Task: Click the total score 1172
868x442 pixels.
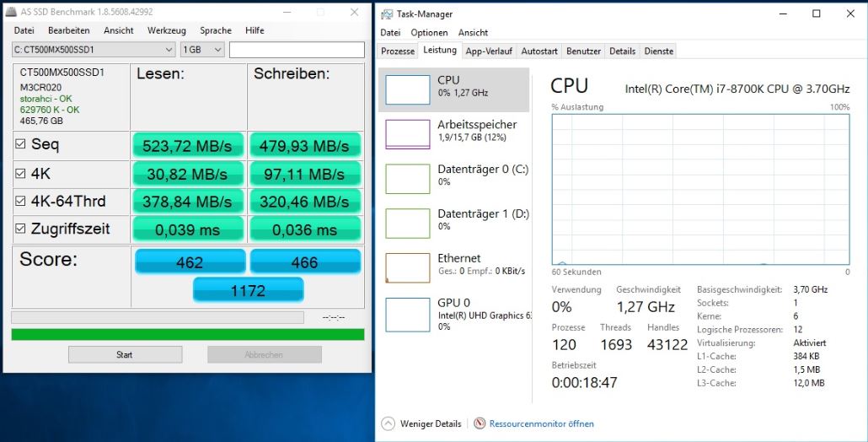Action: [x=248, y=289]
